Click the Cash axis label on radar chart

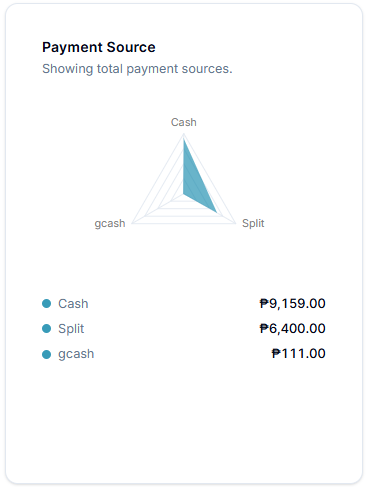click(184, 122)
